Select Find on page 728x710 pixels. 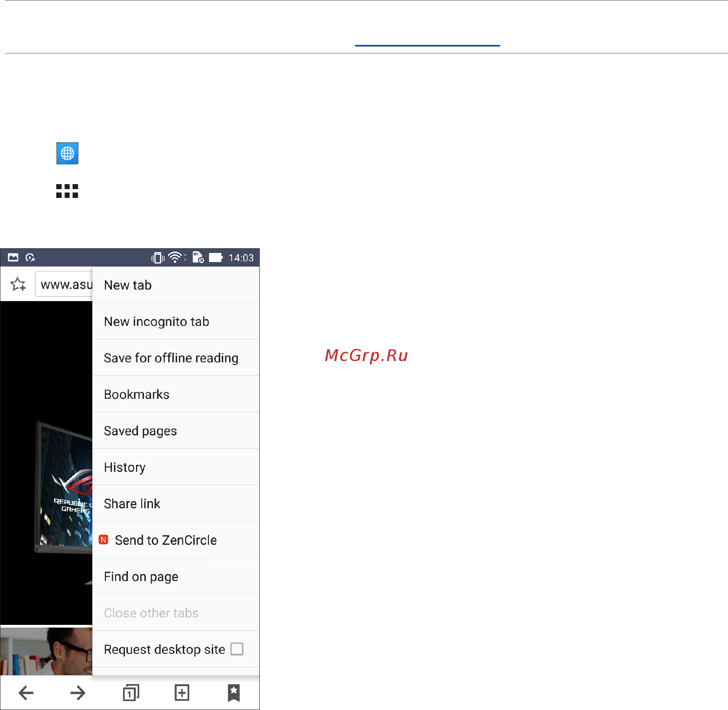pyautogui.click(x=176, y=577)
